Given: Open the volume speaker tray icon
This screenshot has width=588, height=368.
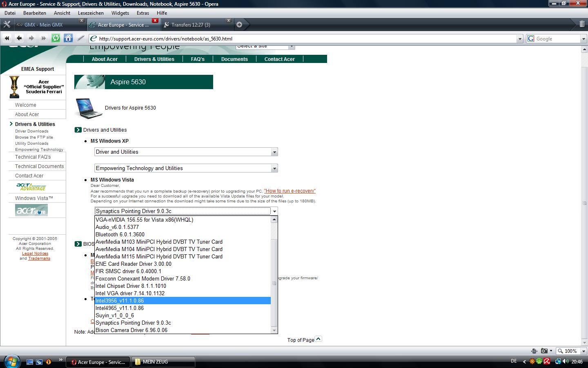Looking at the screenshot, I should coord(566,361).
